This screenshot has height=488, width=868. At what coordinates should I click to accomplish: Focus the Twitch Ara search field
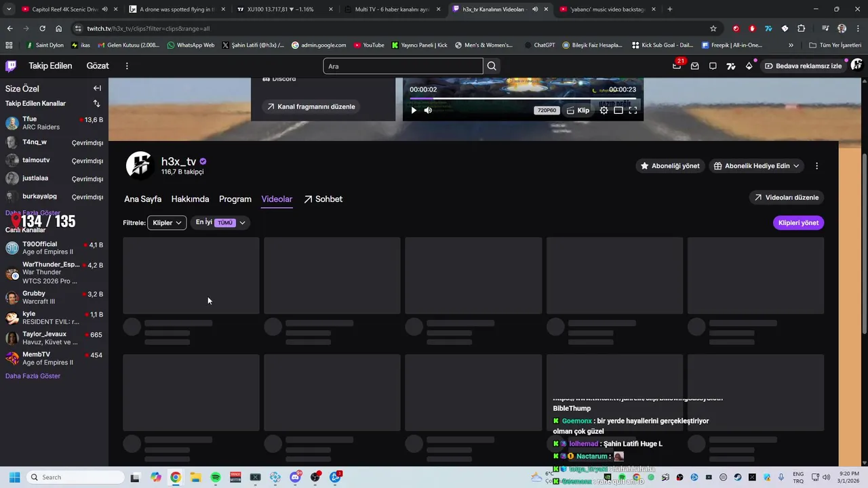coord(403,66)
